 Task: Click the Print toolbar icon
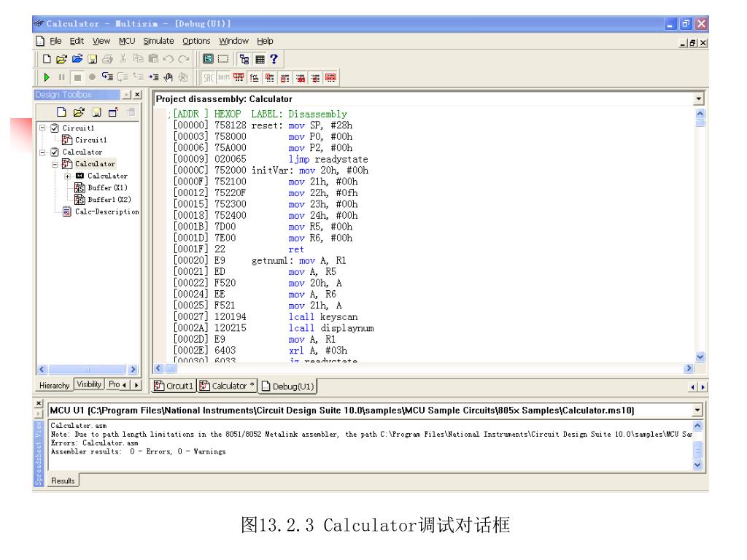(108, 59)
